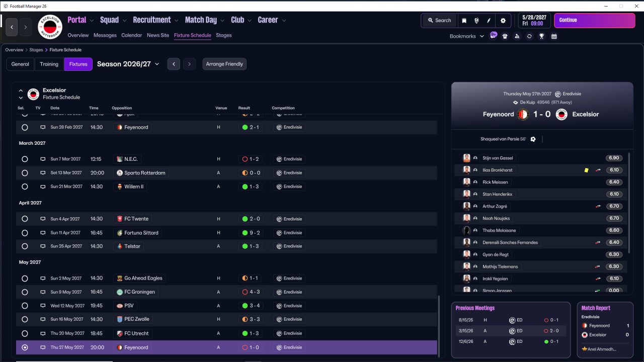Click the Eredivisie logo in the match header

pyautogui.click(x=557, y=94)
